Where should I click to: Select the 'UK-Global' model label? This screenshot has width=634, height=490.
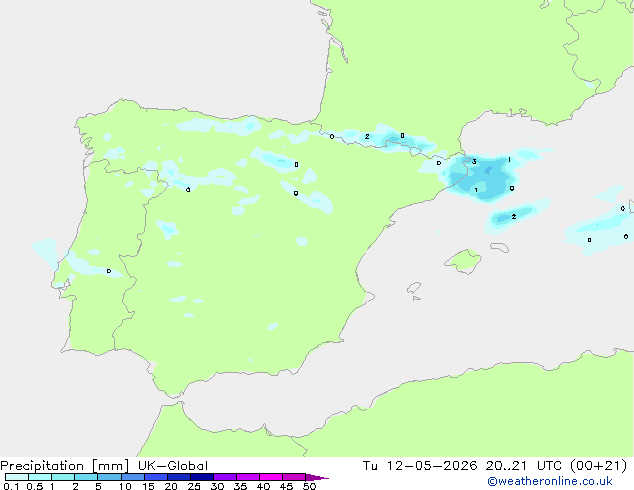173,466
